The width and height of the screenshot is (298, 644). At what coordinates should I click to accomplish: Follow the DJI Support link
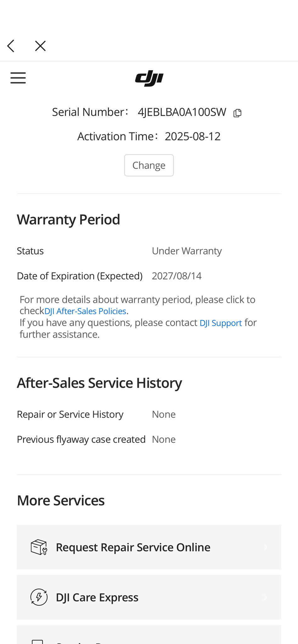pyautogui.click(x=221, y=323)
